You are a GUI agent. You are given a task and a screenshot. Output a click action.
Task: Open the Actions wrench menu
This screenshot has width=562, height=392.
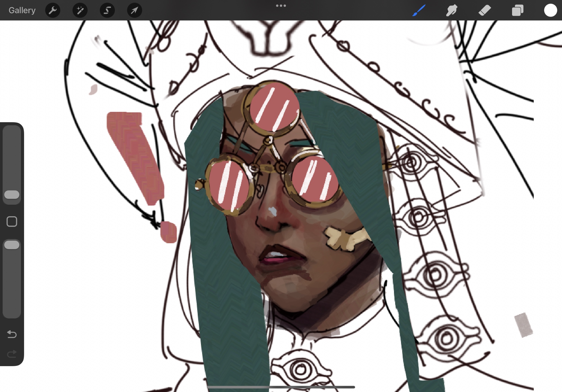(53, 10)
